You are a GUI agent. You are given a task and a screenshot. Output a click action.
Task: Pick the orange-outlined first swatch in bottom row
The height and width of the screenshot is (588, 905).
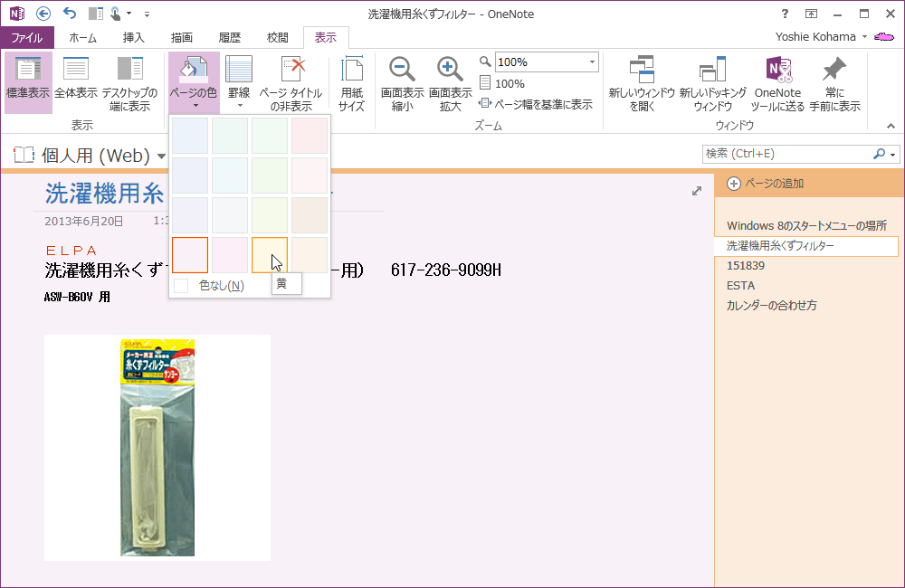click(x=190, y=255)
